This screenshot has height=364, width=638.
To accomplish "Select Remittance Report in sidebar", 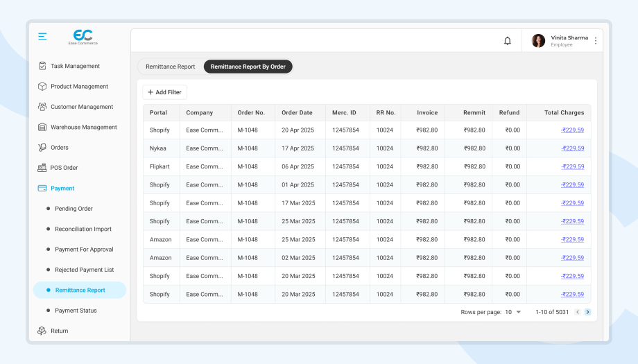I will click(80, 290).
